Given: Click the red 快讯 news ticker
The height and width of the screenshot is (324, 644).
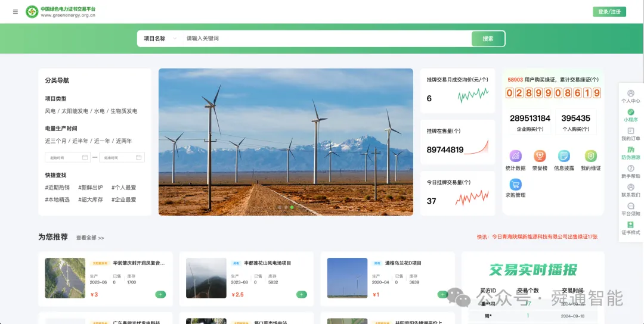Looking at the screenshot, I should tap(537, 236).
